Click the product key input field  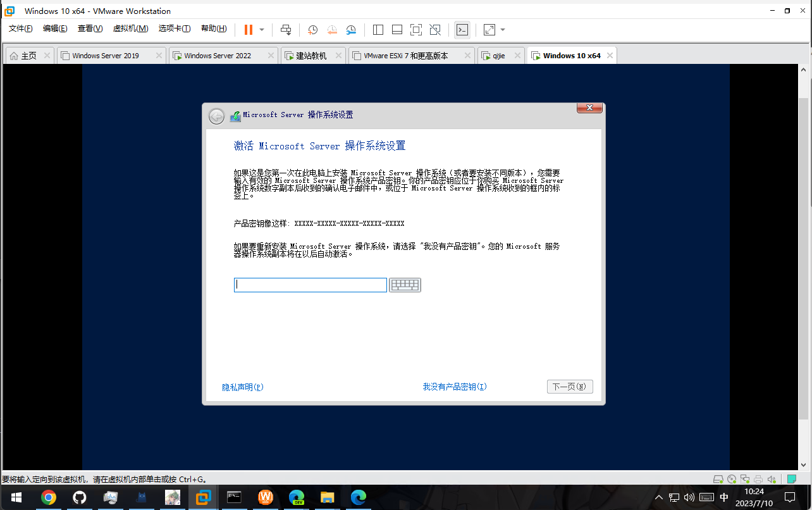[x=311, y=285]
